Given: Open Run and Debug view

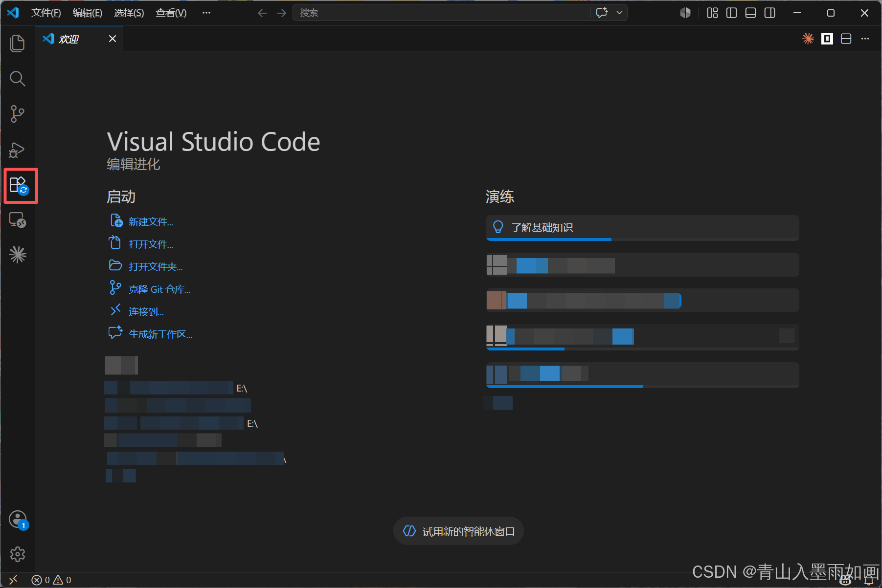Looking at the screenshot, I should point(18,150).
